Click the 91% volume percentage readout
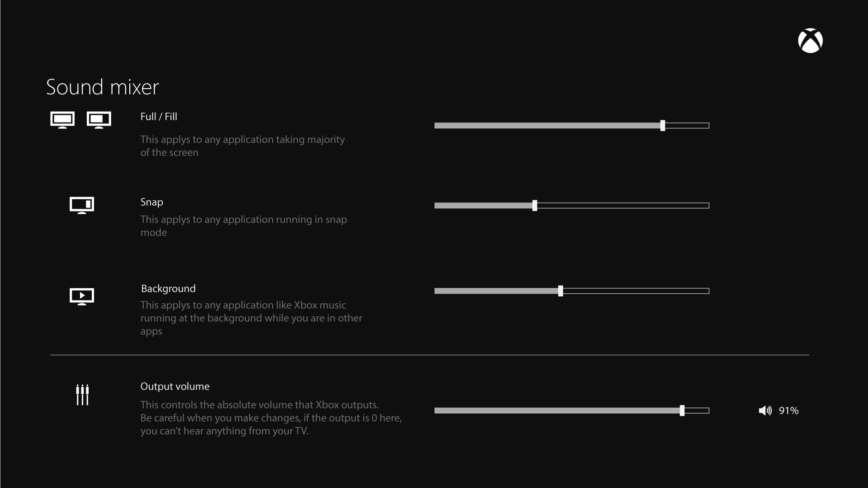 [x=789, y=411]
